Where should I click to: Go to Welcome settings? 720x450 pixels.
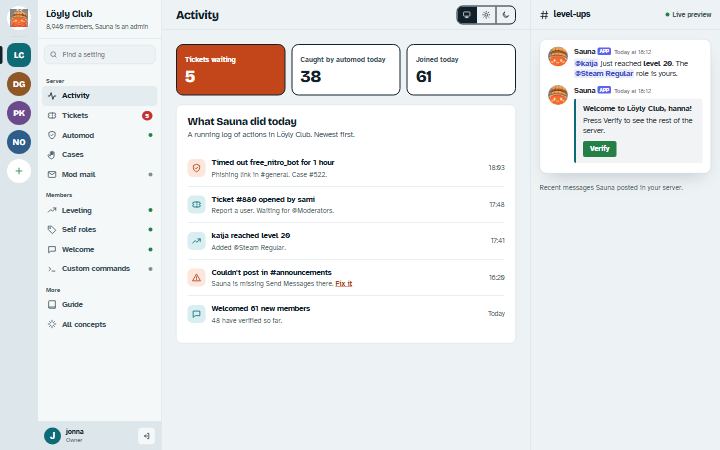point(100,249)
